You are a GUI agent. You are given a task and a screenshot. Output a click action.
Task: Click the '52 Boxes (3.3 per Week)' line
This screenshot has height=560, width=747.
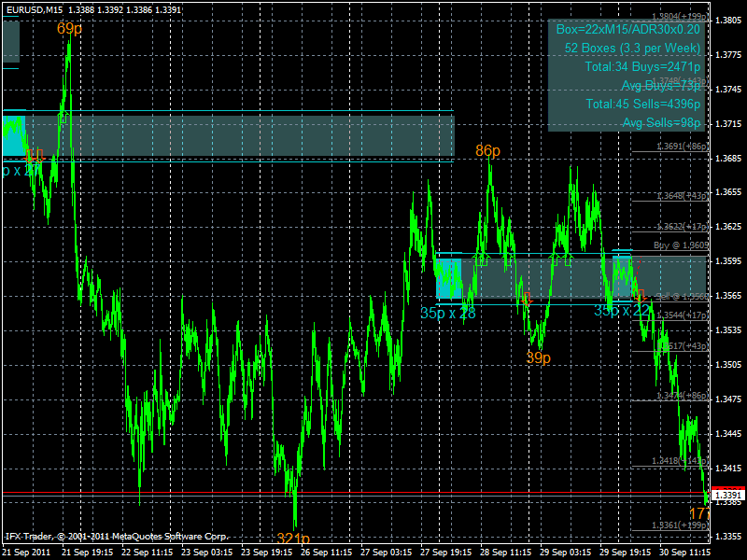[632, 48]
